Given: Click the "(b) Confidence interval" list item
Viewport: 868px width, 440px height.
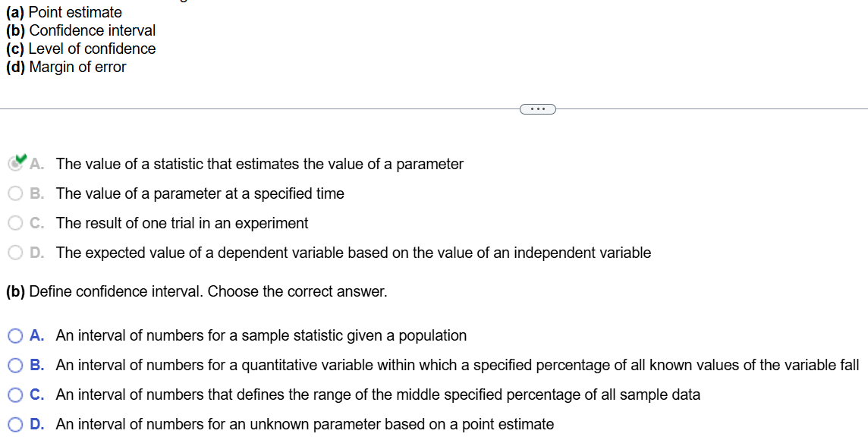Looking at the screenshot, I should (80, 30).
